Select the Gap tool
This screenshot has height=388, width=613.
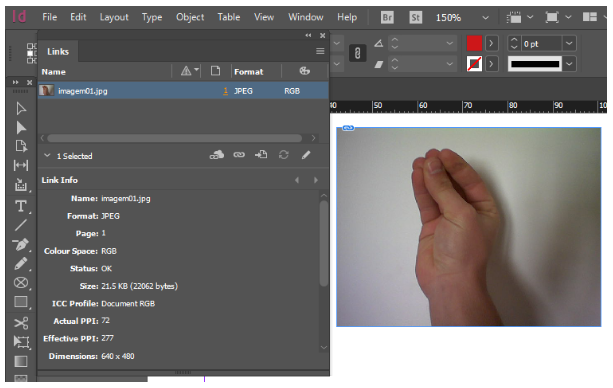(x=21, y=165)
